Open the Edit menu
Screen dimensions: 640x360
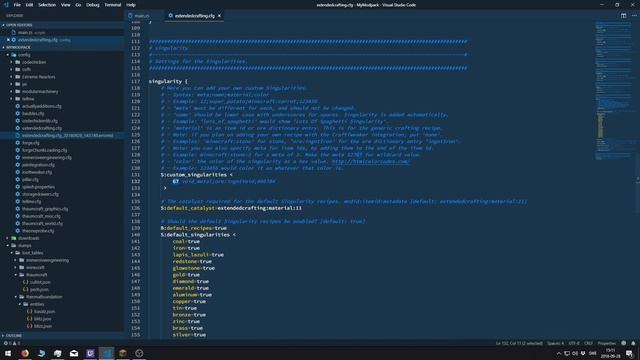tap(29, 5)
